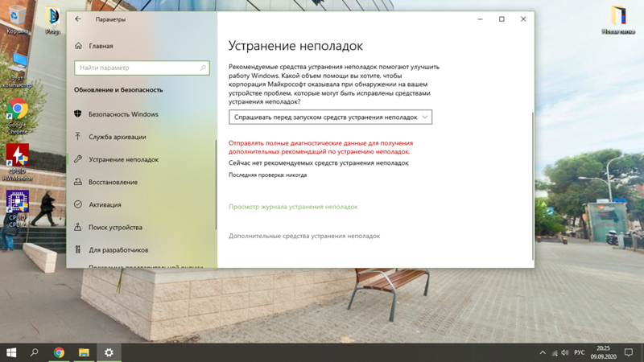644x362 pixels.
Task: Click the home icon next to Главная
Action: tap(78, 46)
